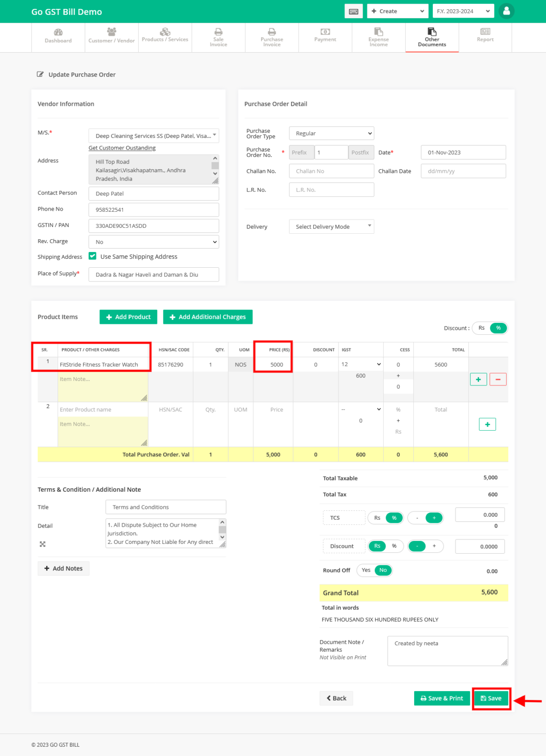Image resolution: width=546 pixels, height=756 pixels.
Task: Navigate to Sale Invoice via its printer icon
Action: coord(218,33)
